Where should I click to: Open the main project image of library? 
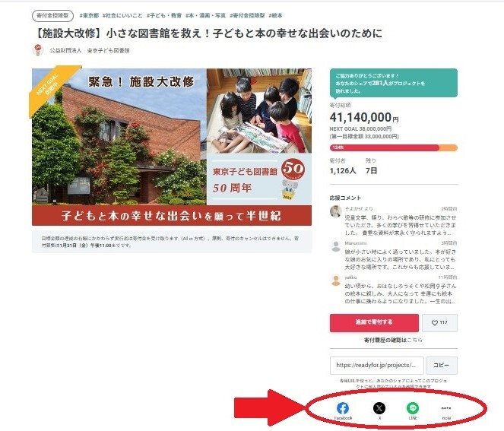[x=172, y=147]
